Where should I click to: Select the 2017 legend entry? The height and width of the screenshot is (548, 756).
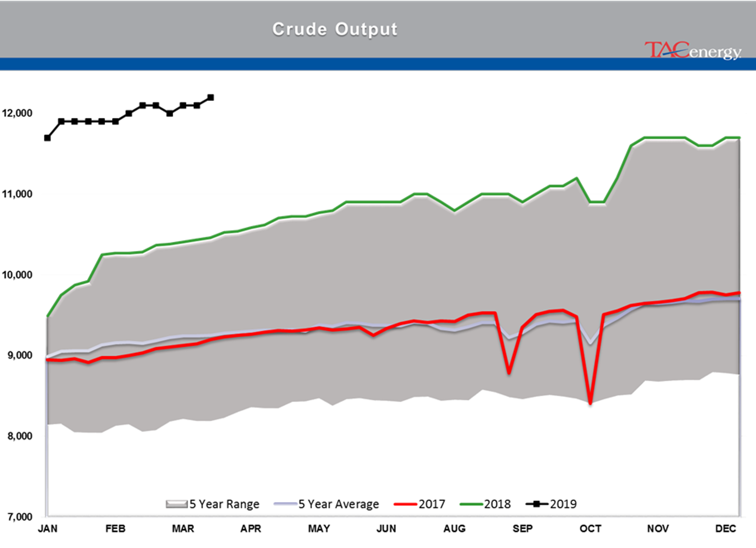pos(419,504)
